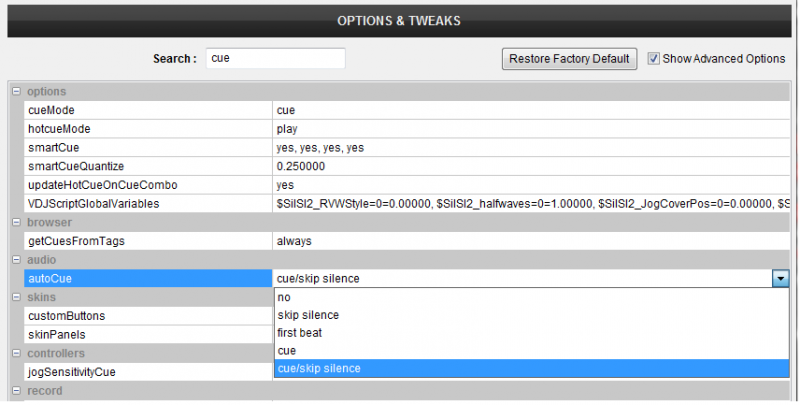Click the hotcueMode value 'play'
The image size is (800, 405).
point(287,129)
